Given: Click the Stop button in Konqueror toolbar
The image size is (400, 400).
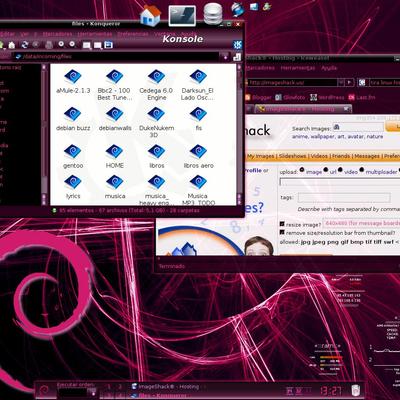Looking at the screenshot, I should point(36,45).
